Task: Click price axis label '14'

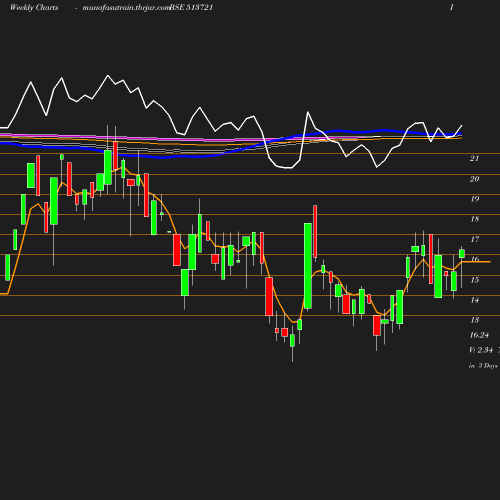Action: pyautogui.click(x=474, y=300)
